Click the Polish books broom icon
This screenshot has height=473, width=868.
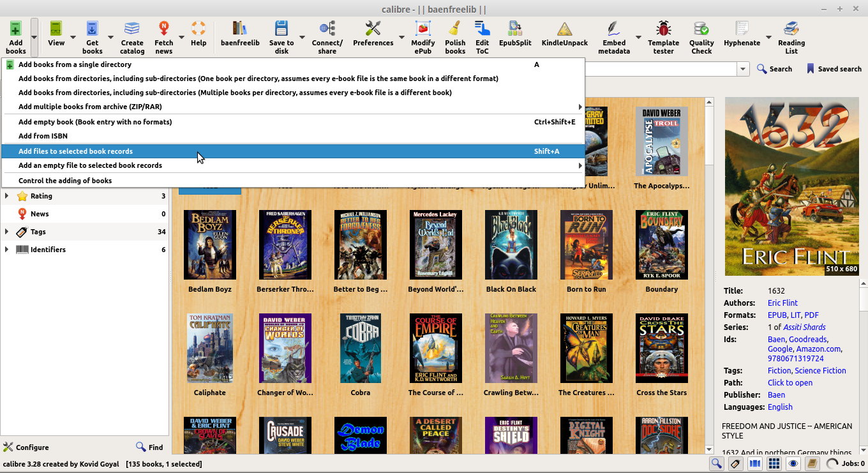pyautogui.click(x=455, y=29)
